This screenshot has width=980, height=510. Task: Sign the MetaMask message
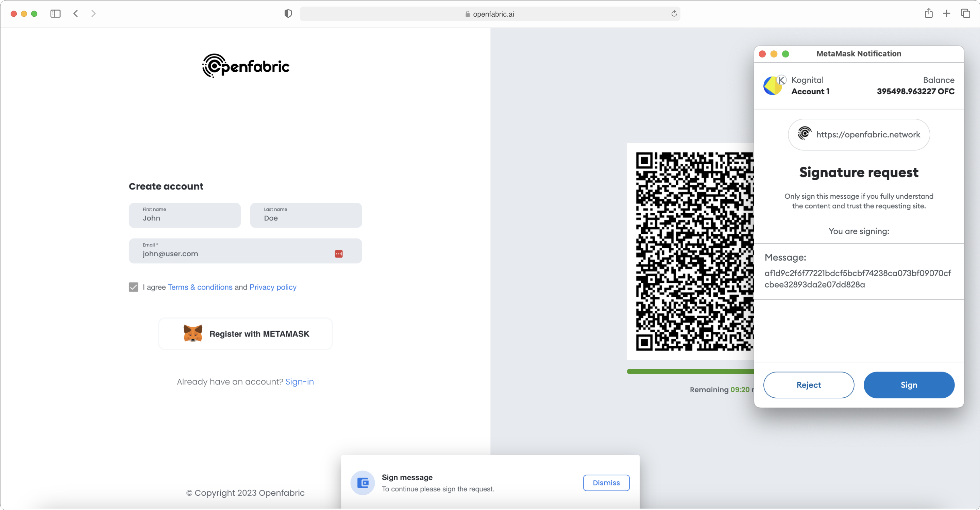[909, 385]
